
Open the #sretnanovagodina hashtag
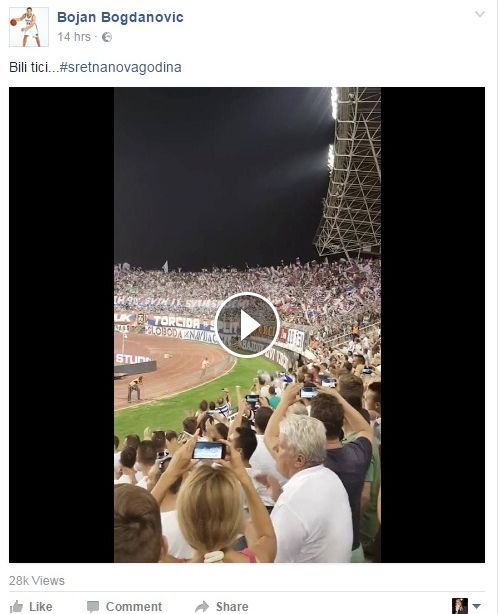pyautogui.click(x=121, y=67)
